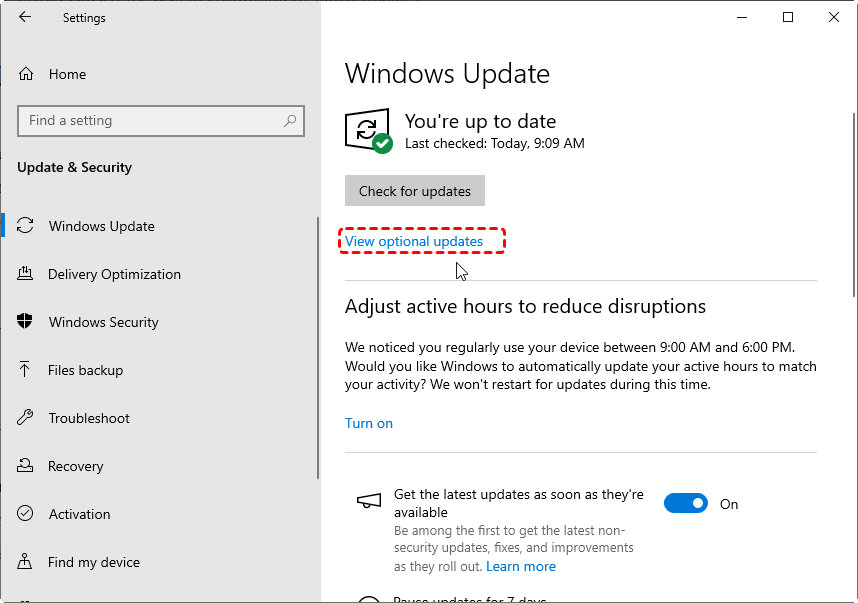The height and width of the screenshot is (603, 858).
Task: Click the sidebar vertical scrollbar
Action: (318, 350)
